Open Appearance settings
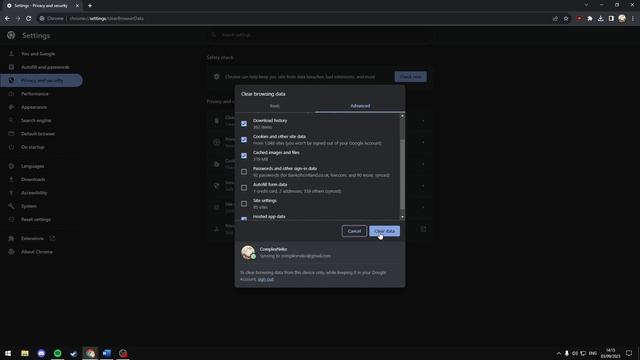 pos(34,107)
